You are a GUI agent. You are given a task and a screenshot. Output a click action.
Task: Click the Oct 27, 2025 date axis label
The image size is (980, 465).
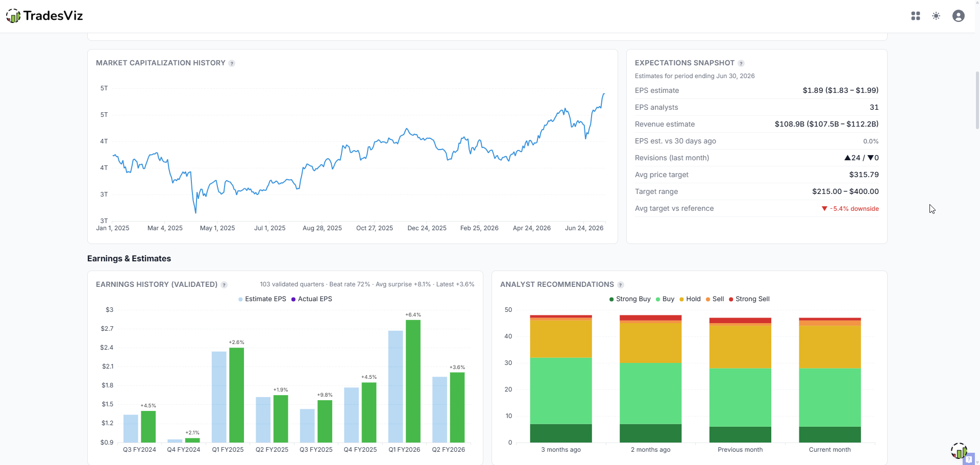click(x=375, y=228)
